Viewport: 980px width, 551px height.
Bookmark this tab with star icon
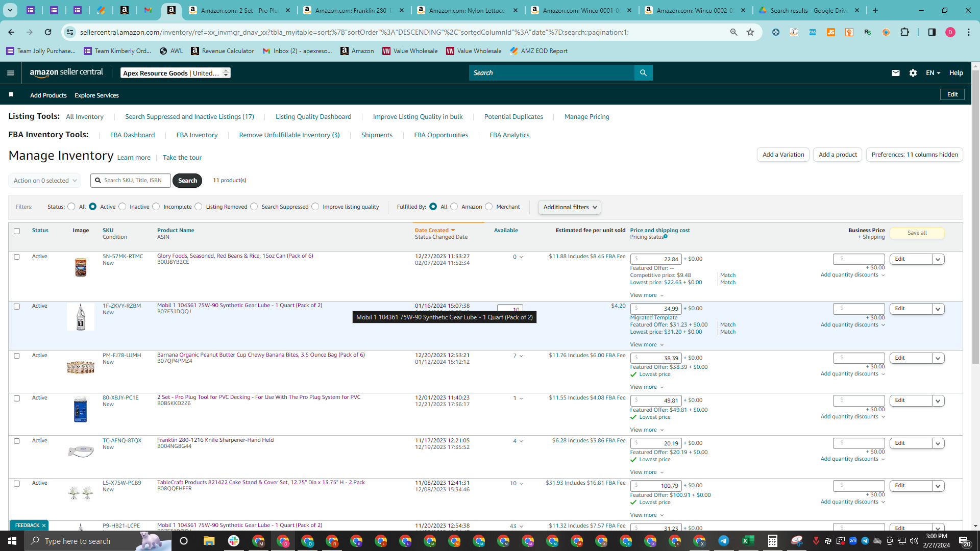point(750,32)
